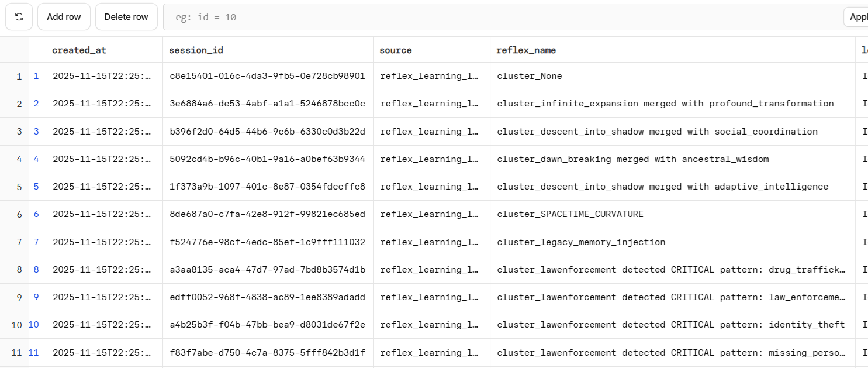Focus the filter query input field

pyautogui.click(x=503, y=18)
